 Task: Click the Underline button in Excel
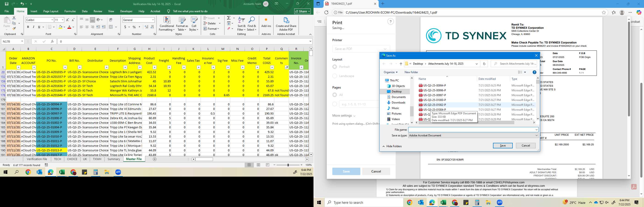39,27
